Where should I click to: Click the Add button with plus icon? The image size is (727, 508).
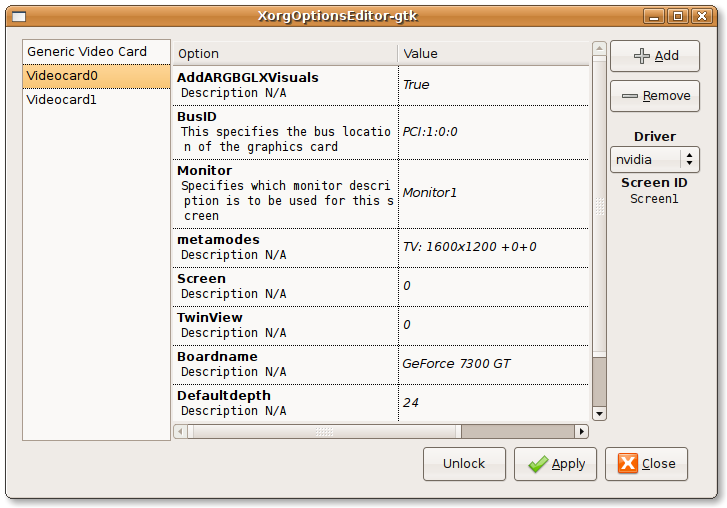[654, 56]
